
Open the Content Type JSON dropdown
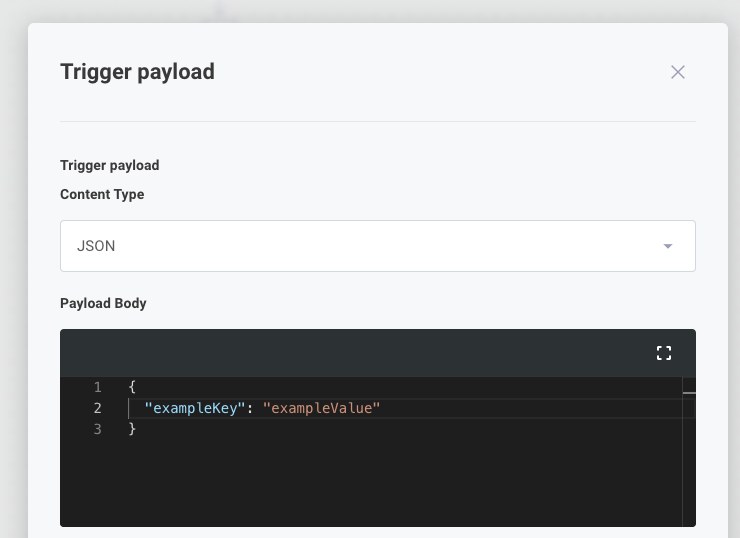[x=378, y=246]
